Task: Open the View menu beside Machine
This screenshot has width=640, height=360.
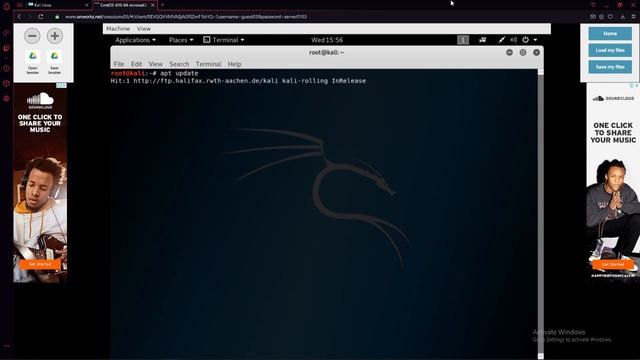Action: 144,29
